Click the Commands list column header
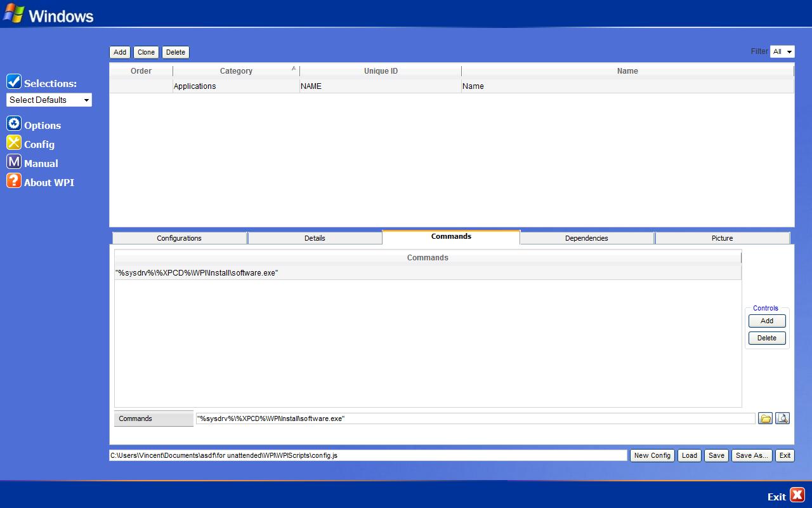 click(428, 258)
